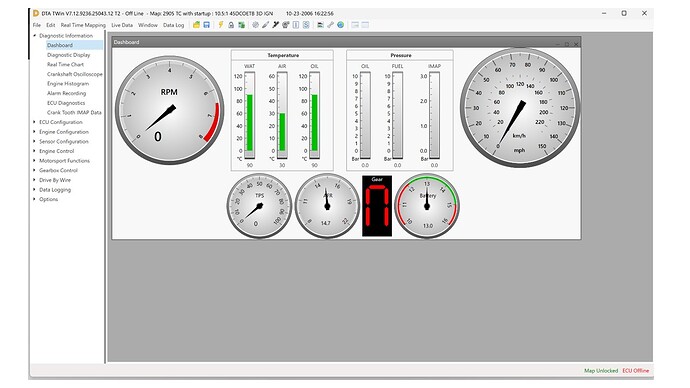Viewport: 690px width, 388px height.
Task: Open Crankshaft Oscilloscope tree item
Action: pyautogui.click(x=75, y=74)
